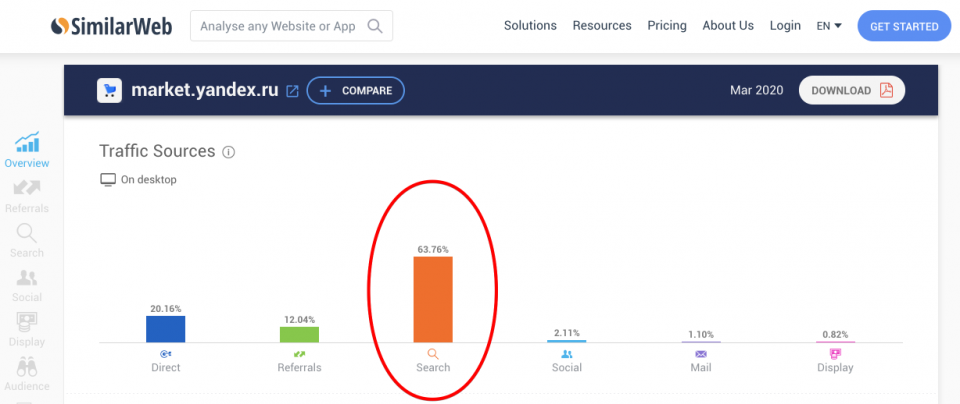960x404 pixels.
Task: Open the Solutions menu
Action: click(530, 26)
